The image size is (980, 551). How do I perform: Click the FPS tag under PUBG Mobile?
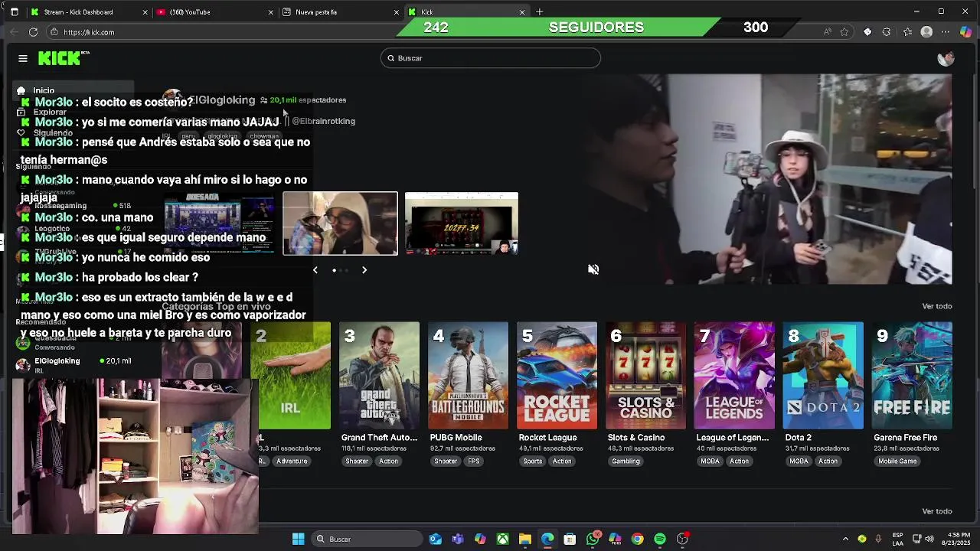pyautogui.click(x=474, y=461)
